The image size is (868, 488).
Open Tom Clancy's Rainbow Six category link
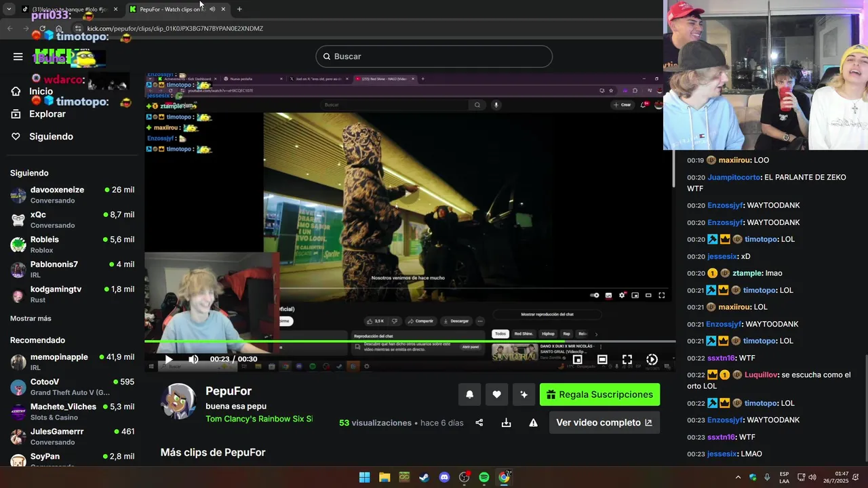point(259,419)
